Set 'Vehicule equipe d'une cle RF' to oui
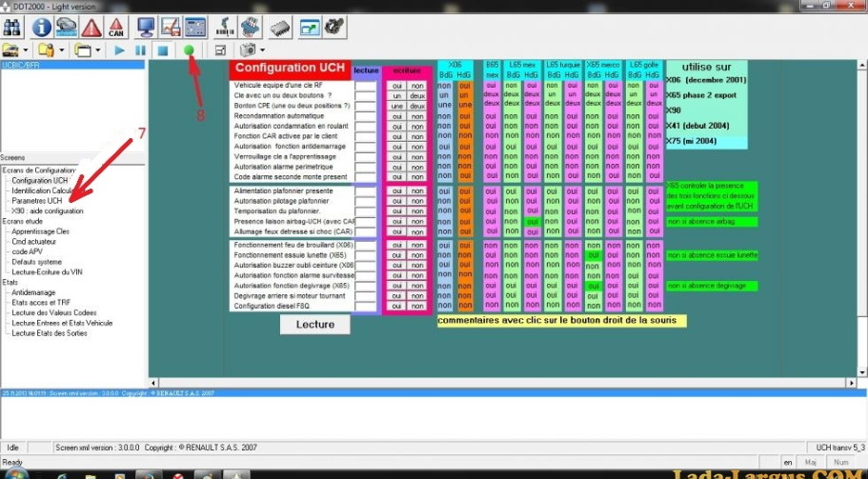The height and width of the screenshot is (479, 868). pos(396,86)
